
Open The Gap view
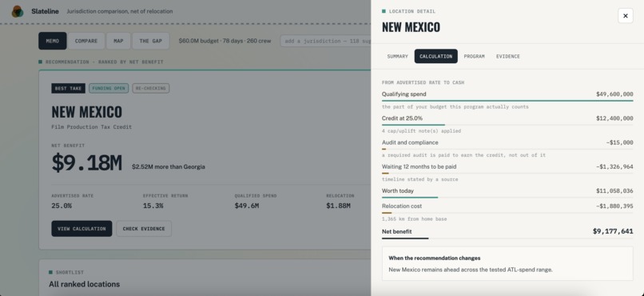(x=150, y=41)
